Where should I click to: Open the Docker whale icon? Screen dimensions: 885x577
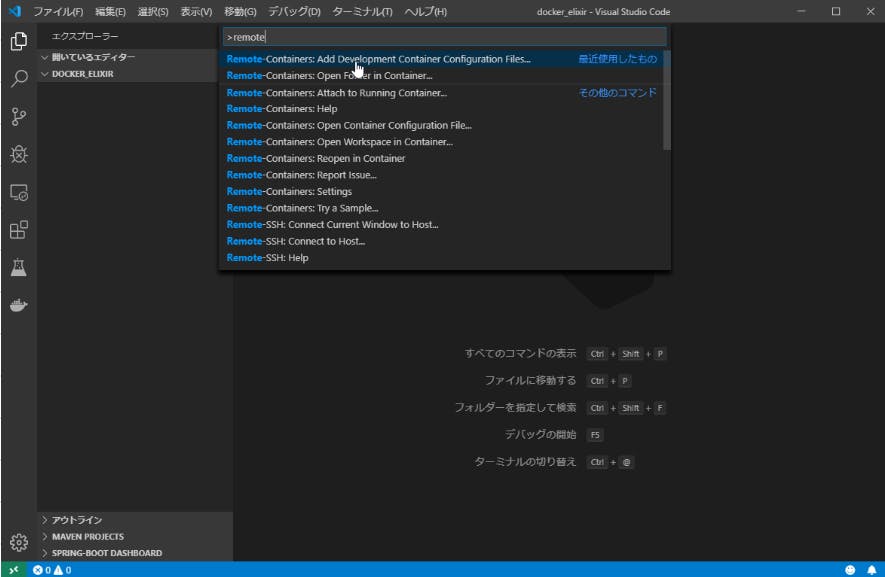pos(19,305)
